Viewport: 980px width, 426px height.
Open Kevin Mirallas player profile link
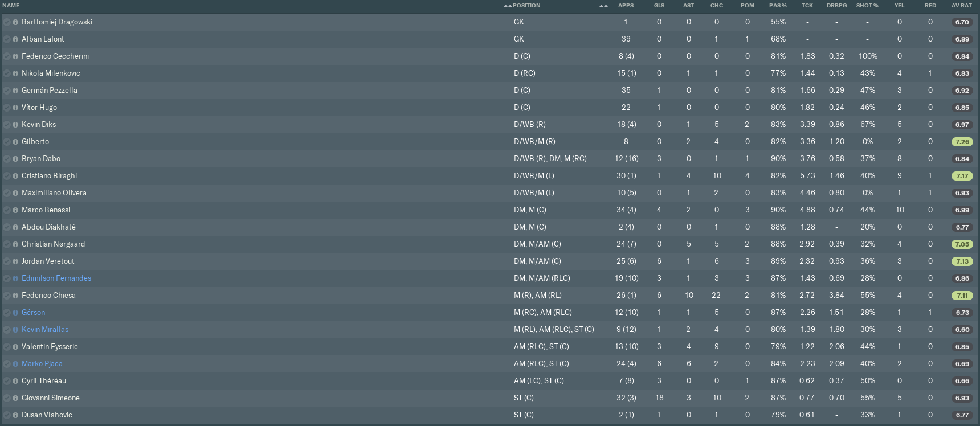pos(45,330)
